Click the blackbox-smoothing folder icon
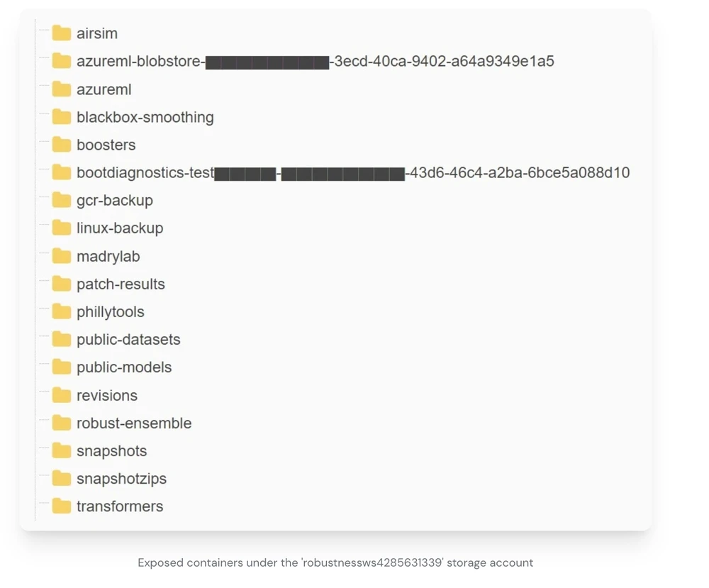Viewport: 709px width, 588px height. click(62, 117)
